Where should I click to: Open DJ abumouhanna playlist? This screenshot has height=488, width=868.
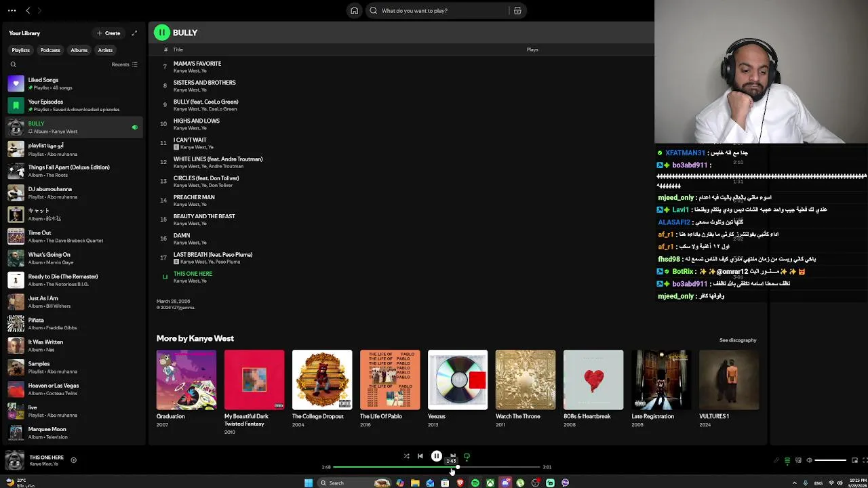point(74,192)
